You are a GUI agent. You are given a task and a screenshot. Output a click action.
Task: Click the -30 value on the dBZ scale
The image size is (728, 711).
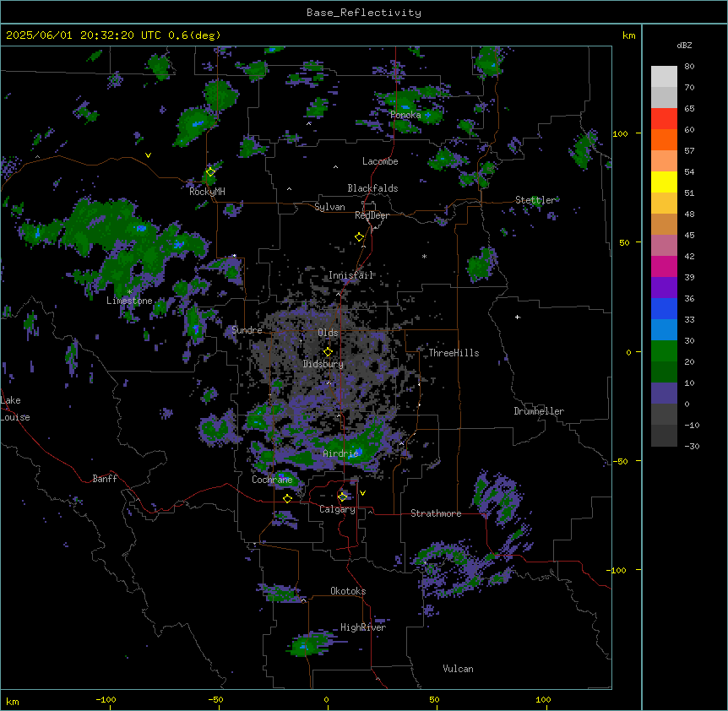click(692, 447)
